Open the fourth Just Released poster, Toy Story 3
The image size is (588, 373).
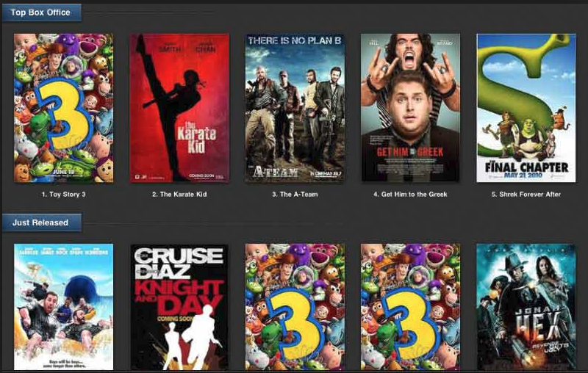[x=410, y=307]
